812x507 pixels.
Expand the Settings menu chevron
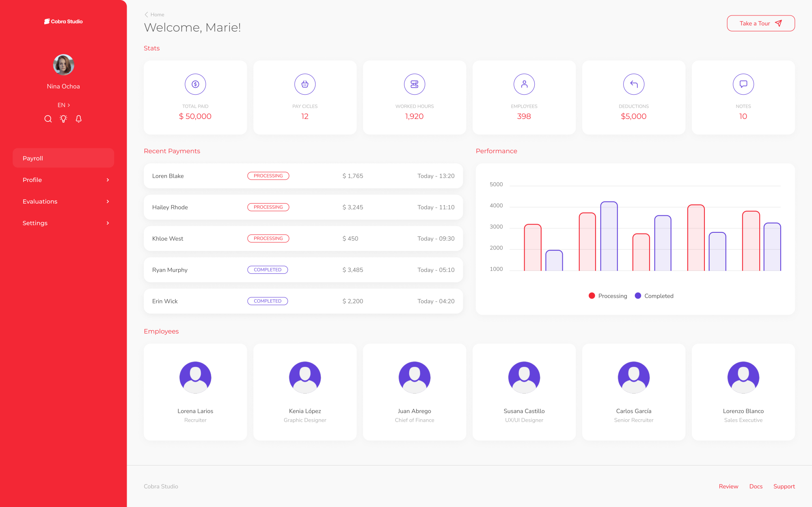[x=108, y=223]
